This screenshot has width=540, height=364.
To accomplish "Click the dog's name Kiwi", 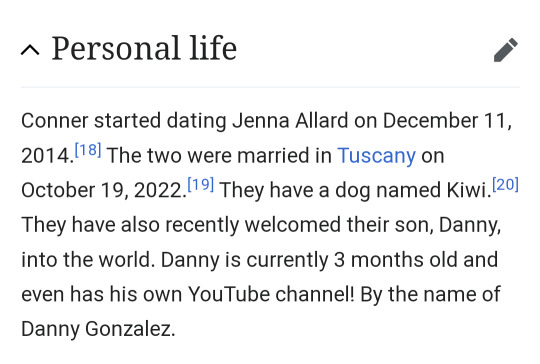I will click(x=467, y=190).
